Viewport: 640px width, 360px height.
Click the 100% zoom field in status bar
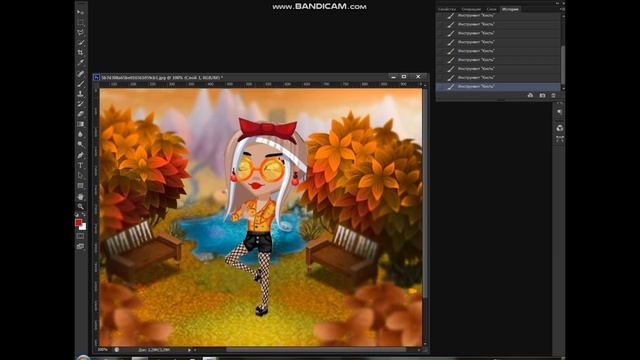click(x=103, y=350)
